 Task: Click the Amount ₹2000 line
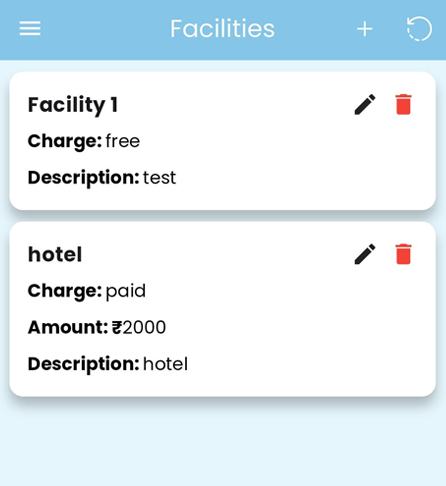coord(97,327)
